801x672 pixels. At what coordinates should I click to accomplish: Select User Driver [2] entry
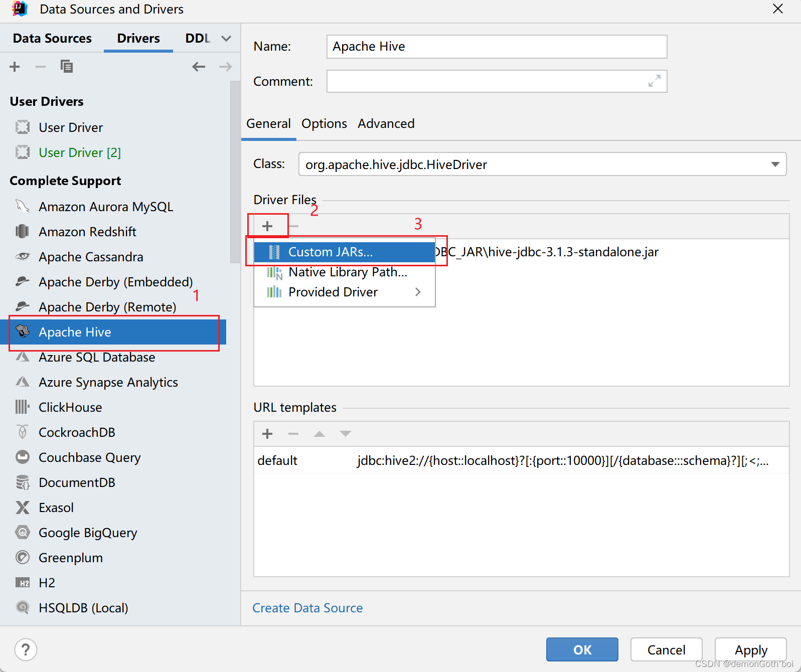[80, 152]
